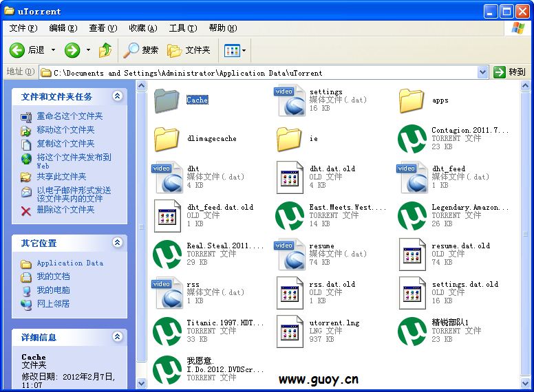The height and width of the screenshot is (392, 534).
Task: Select the dht_feed.dat.old file icon
Action: pyautogui.click(x=167, y=216)
